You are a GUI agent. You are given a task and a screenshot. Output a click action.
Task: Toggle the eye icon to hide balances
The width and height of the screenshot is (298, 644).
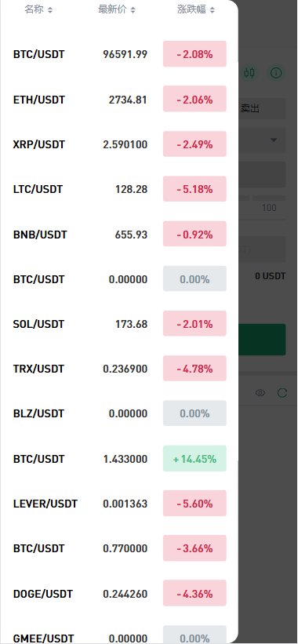[260, 393]
